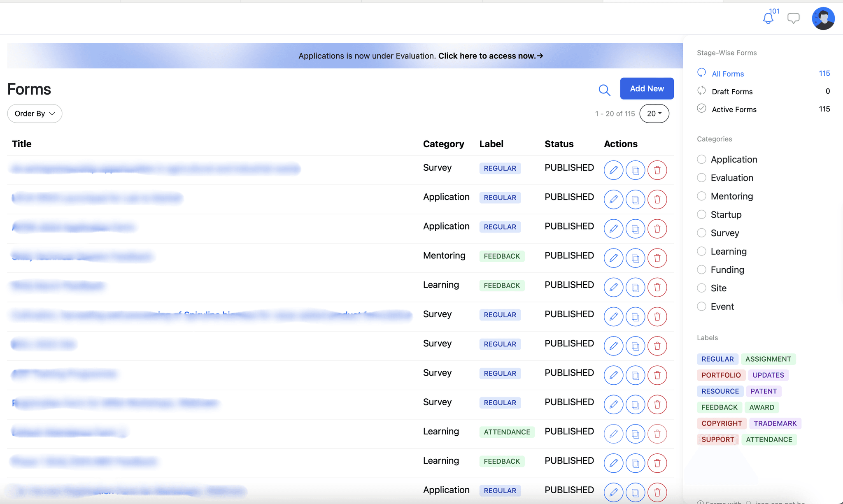This screenshot has width=843, height=504.
Task: Open the chat messages panel
Action: tap(793, 18)
